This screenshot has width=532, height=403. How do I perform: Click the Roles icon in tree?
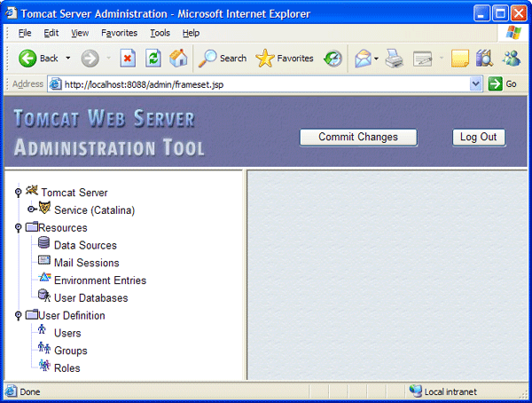[44, 367]
